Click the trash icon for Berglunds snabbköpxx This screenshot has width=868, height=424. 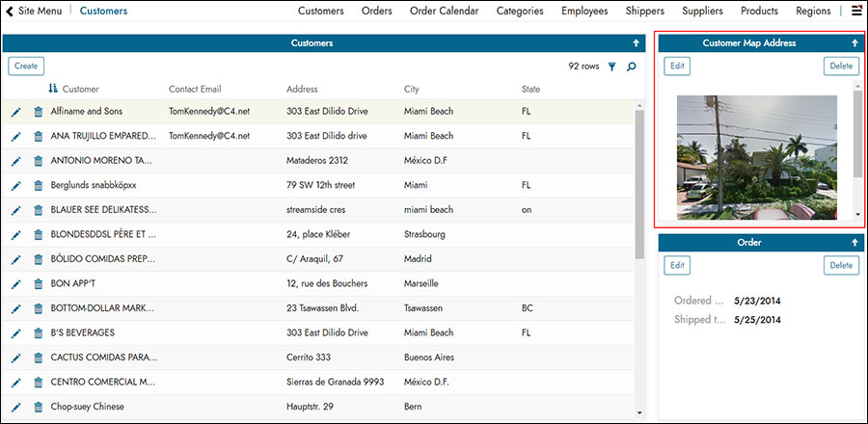pos(39,185)
